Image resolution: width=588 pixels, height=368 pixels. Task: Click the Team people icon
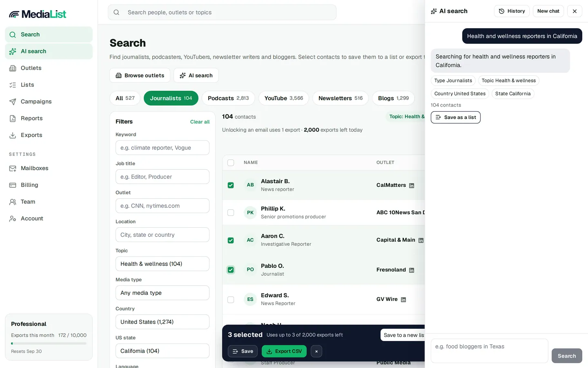(13, 202)
